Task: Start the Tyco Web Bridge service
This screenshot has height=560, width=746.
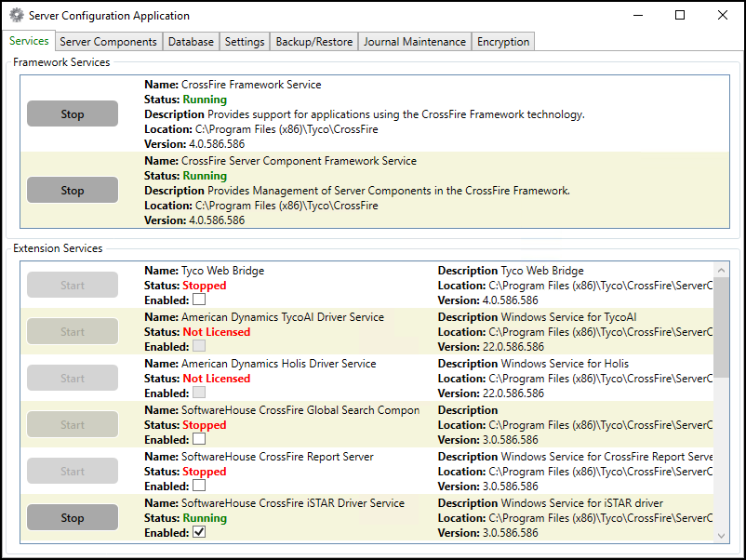Action: pyautogui.click(x=73, y=286)
